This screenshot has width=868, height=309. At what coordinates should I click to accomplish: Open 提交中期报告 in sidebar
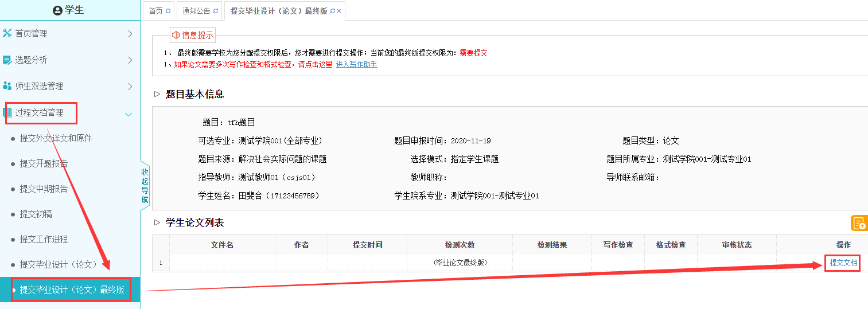pos(44,189)
